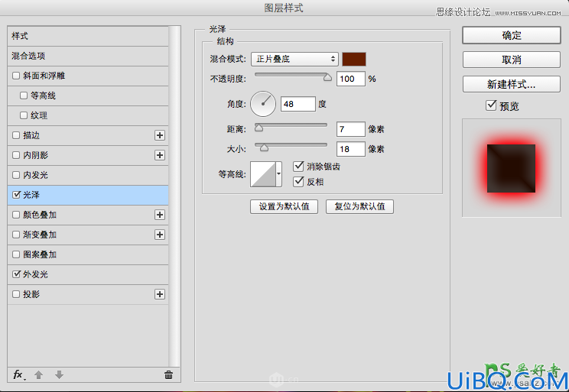Toggle the 反相 checkbox
Viewport: 569px width, 392px height.
click(x=298, y=181)
